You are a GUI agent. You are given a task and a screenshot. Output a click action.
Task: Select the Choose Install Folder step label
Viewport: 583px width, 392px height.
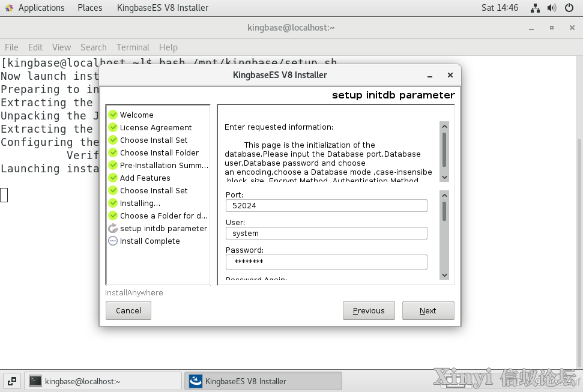pos(159,153)
